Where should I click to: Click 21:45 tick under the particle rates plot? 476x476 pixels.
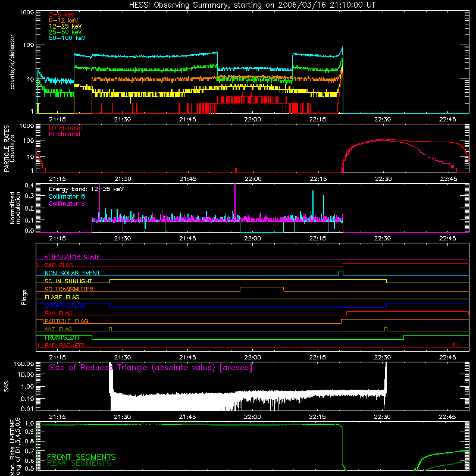click(x=187, y=179)
